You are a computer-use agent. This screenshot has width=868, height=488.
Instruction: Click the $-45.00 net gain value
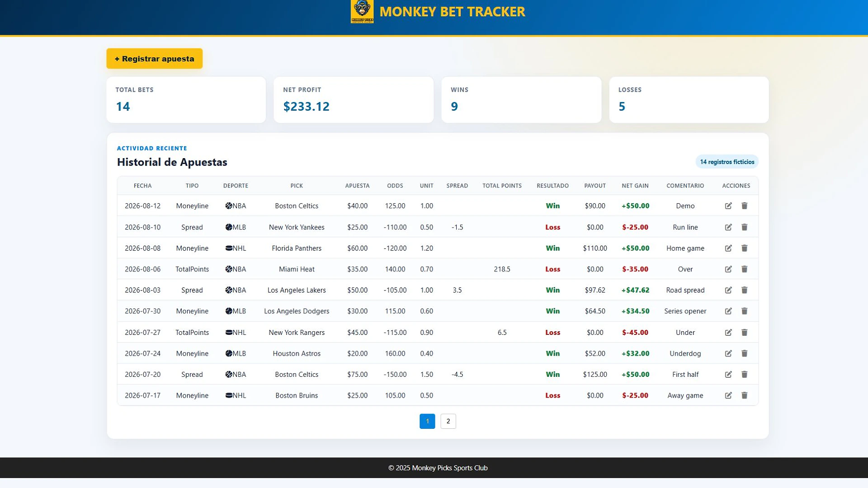(635, 333)
